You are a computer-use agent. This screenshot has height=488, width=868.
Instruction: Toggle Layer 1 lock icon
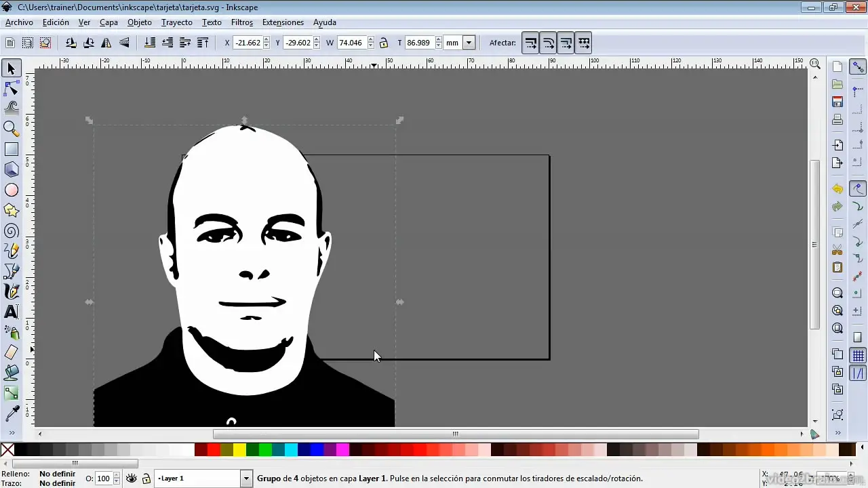click(x=146, y=479)
